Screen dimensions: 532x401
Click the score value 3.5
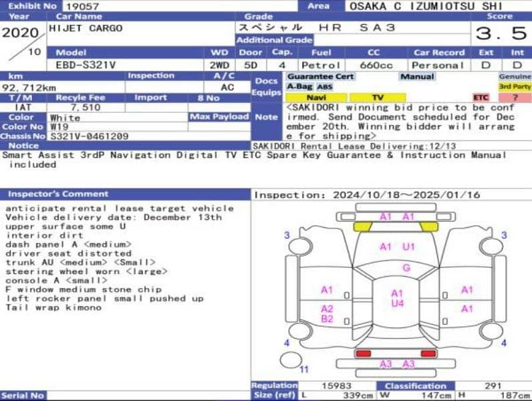point(501,33)
